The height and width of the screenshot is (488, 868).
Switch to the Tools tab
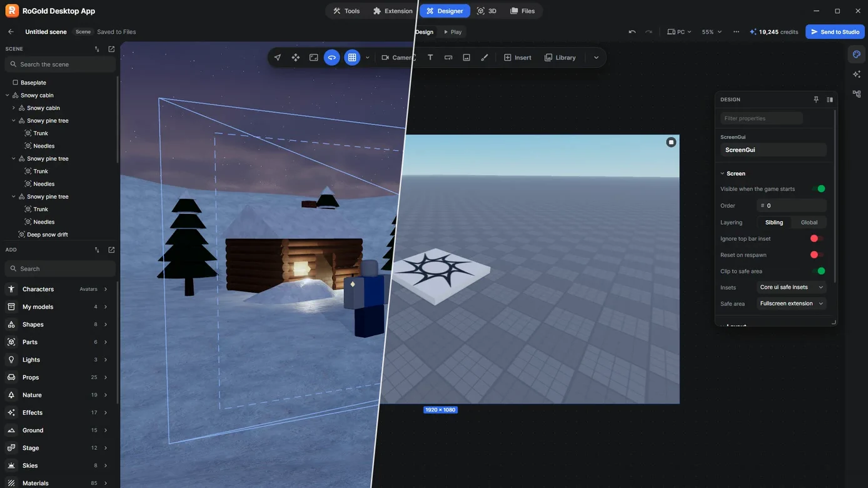[x=346, y=11]
